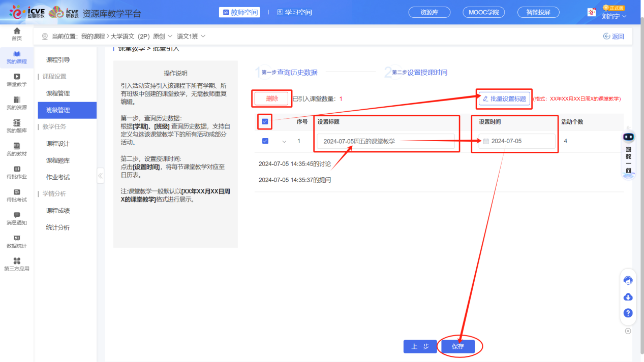Select 班级管理 in the course menu
The width and height of the screenshot is (644, 362).
coord(67,110)
